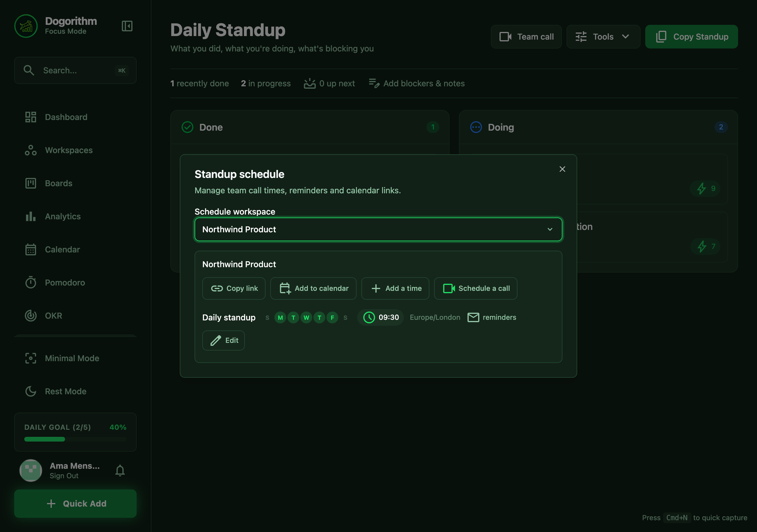This screenshot has width=757, height=532.
Task: Click the Daily Goal progress bar
Action: tap(75, 439)
